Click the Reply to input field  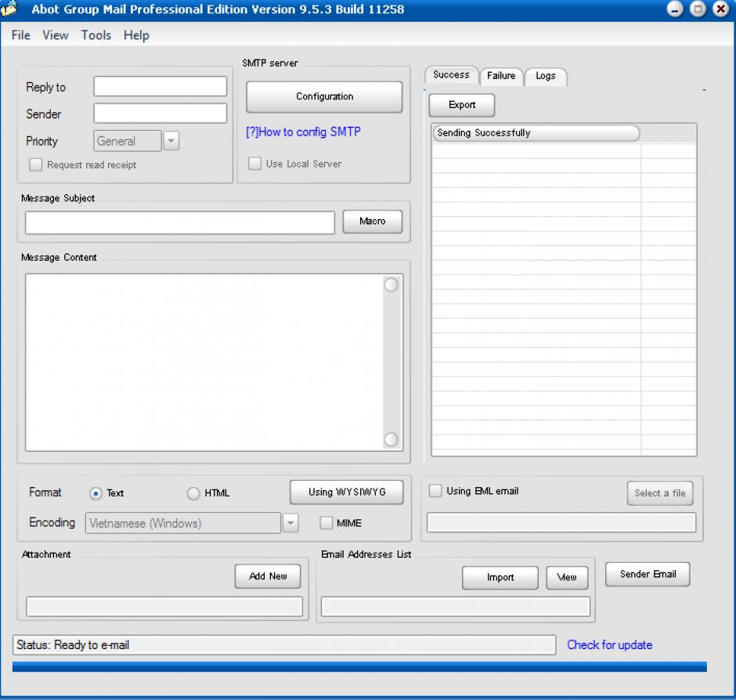160,86
